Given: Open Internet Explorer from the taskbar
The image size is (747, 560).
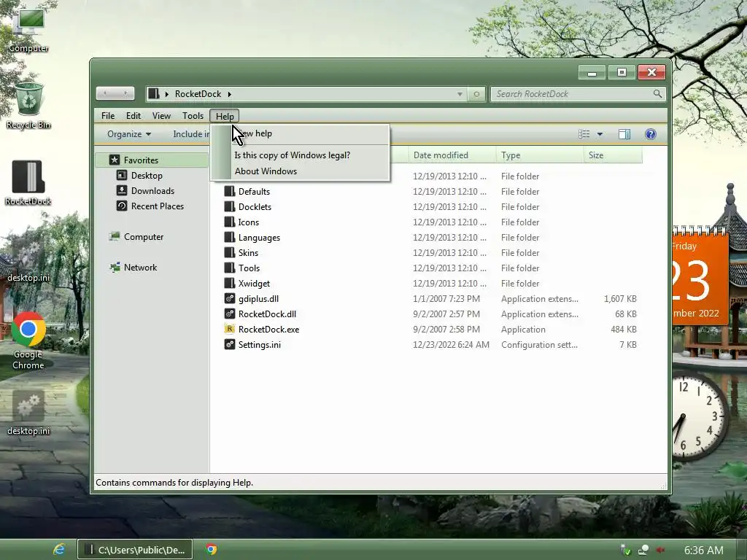Looking at the screenshot, I should [x=58, y=550].
